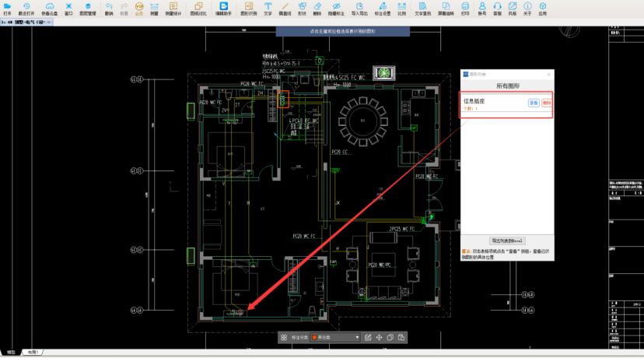Click the 打开 (Open) file icon
The width and height of the screenshot is (644, 358).
pyautogui.click(x=8, y=8)
